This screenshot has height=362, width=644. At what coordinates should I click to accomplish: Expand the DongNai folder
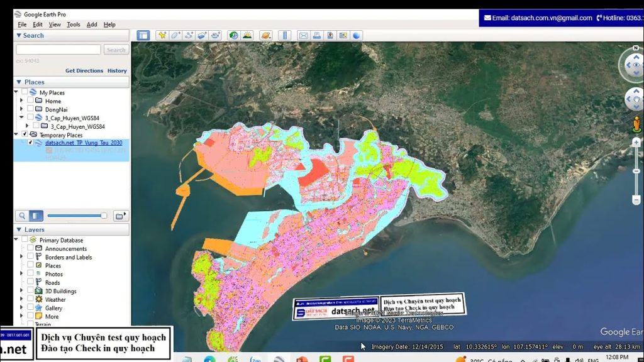click(21, 109)
